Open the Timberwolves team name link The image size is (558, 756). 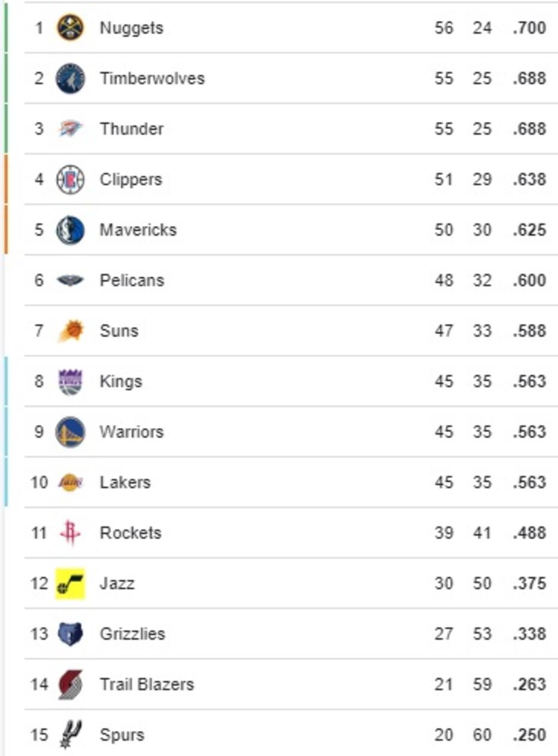pos(152,79)
